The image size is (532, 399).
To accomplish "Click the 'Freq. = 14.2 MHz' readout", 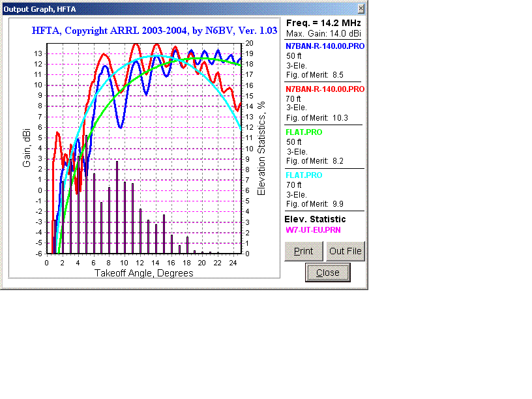I will [x=324, y=23].
